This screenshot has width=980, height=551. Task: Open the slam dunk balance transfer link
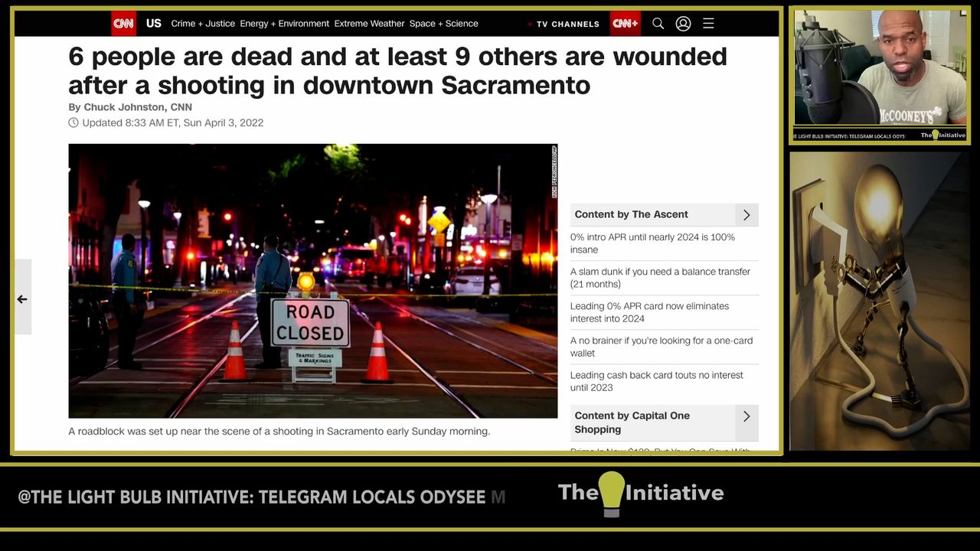pos(659,278)
